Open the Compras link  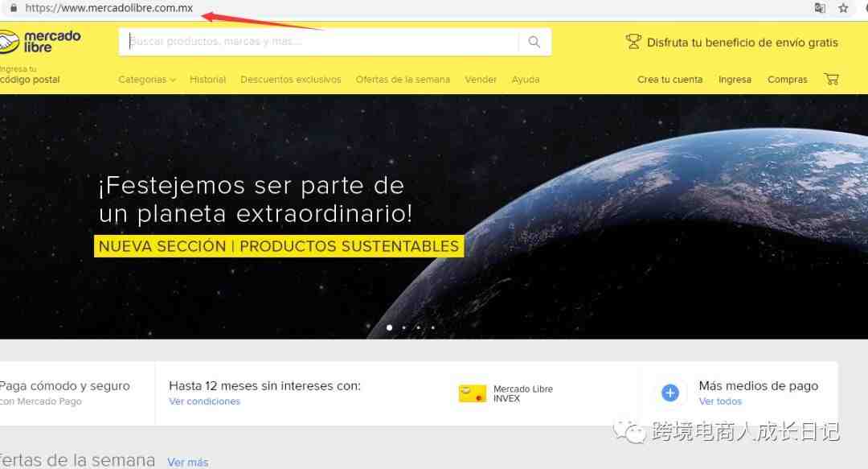(787, 80)
